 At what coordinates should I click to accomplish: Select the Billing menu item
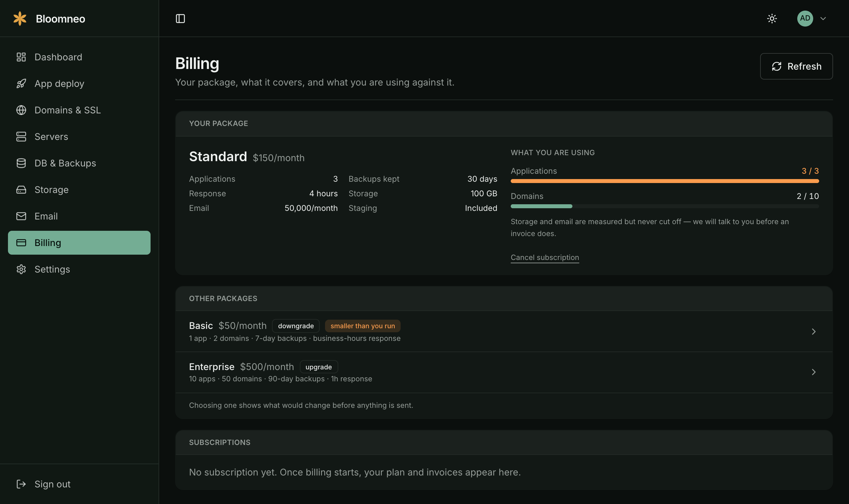[79, 242]
